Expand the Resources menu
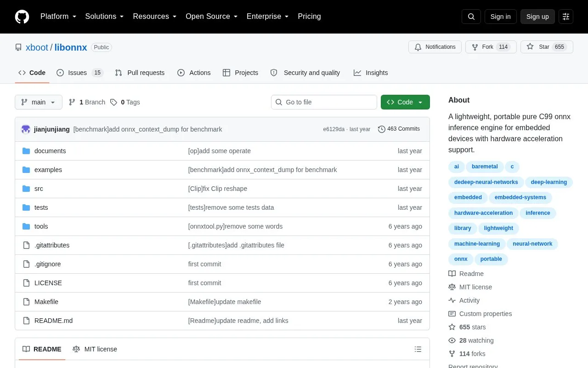The image size is (588, 368). coord(155,17)
